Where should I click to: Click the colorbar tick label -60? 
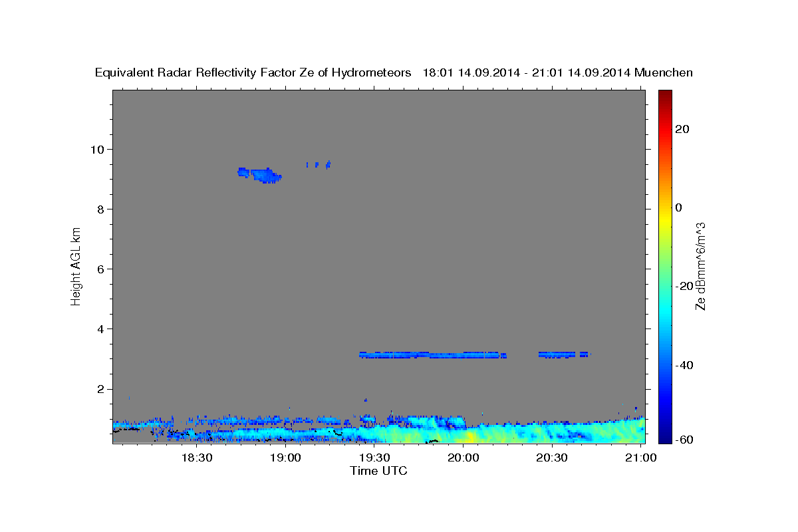(686, 439)
